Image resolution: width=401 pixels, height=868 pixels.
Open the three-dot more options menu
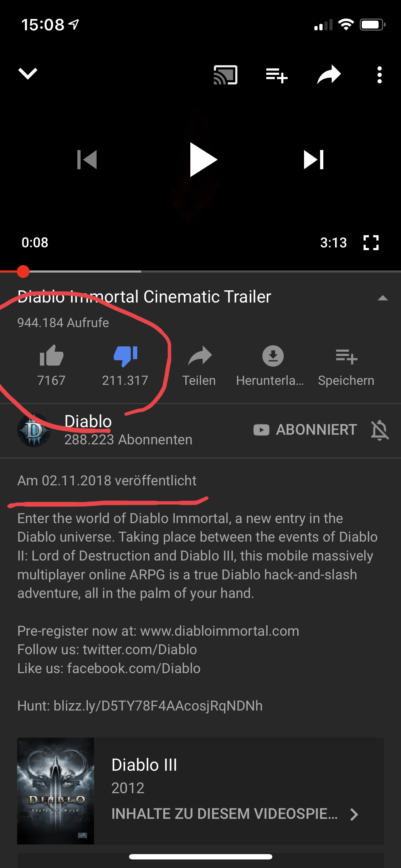coord(380,75)
